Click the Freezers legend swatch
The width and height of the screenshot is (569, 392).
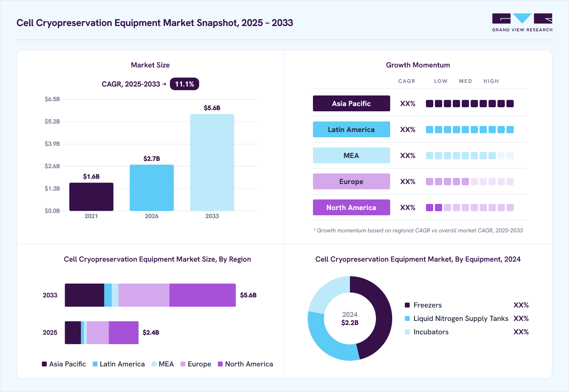coord(407,305)
